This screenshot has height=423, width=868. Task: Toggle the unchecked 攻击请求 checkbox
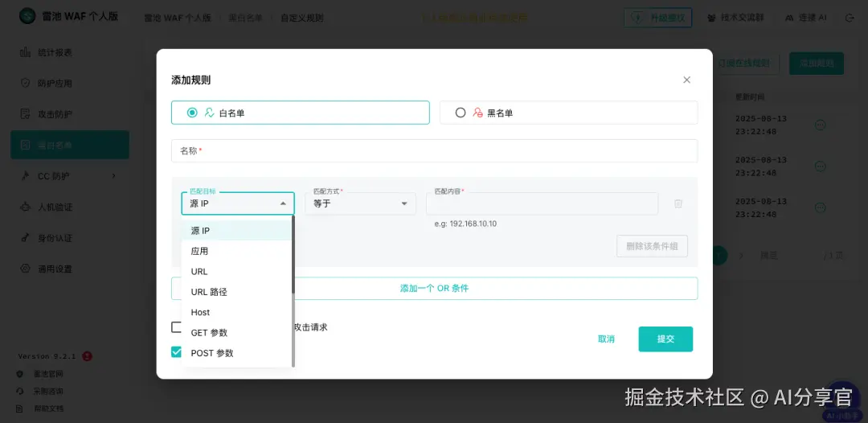[177, 327]
